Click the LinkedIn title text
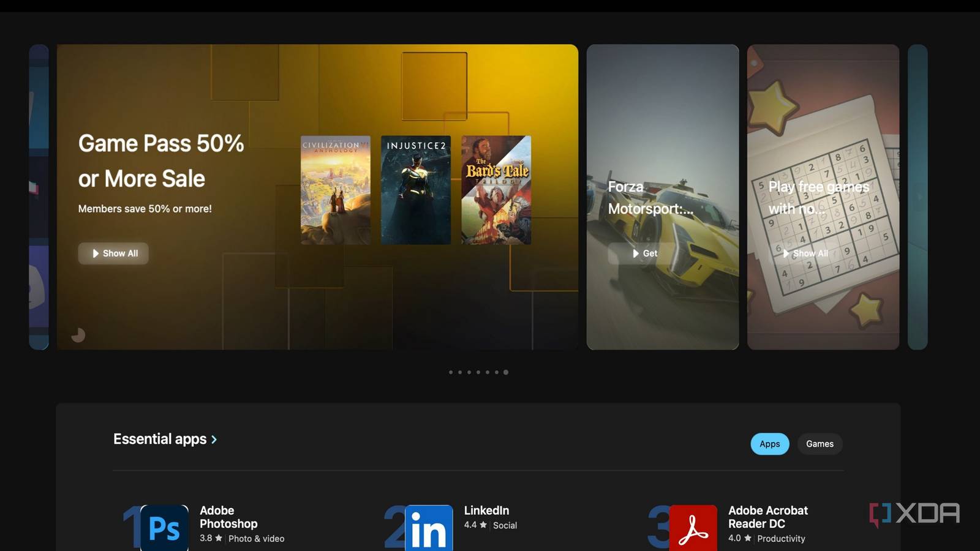This screenshot has height=551, width=980. point(486,511)
